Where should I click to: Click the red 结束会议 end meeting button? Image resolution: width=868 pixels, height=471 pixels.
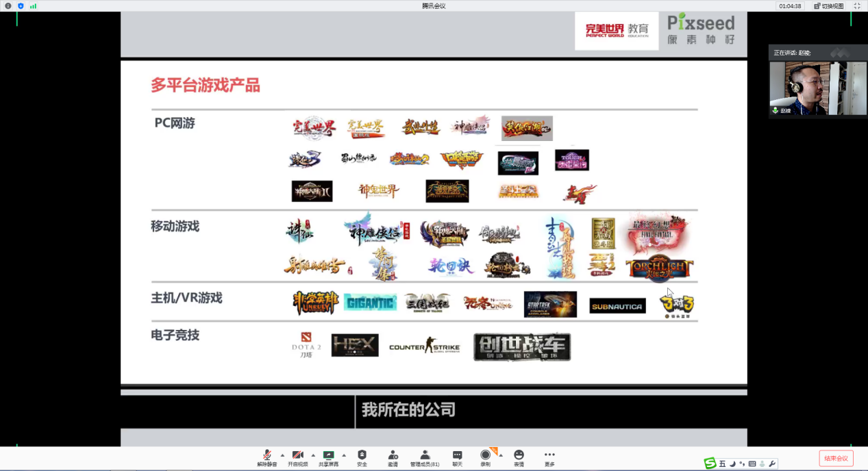tap(836, 458)
